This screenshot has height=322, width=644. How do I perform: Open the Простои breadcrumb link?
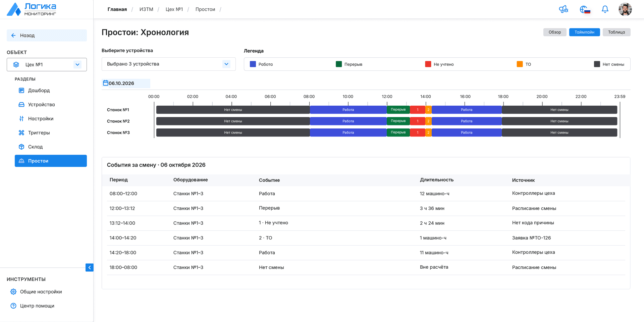(x=205, y=9)
